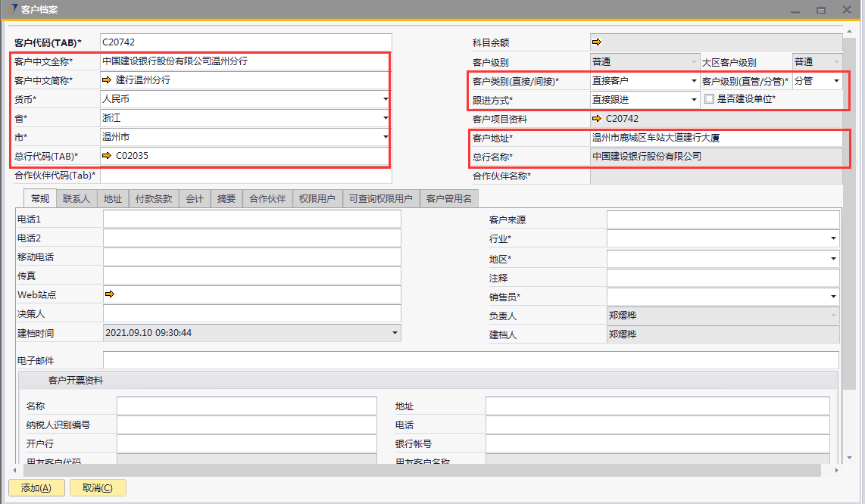
Task: Click the Web站点 link arrow icon
Action: point(109,294)
